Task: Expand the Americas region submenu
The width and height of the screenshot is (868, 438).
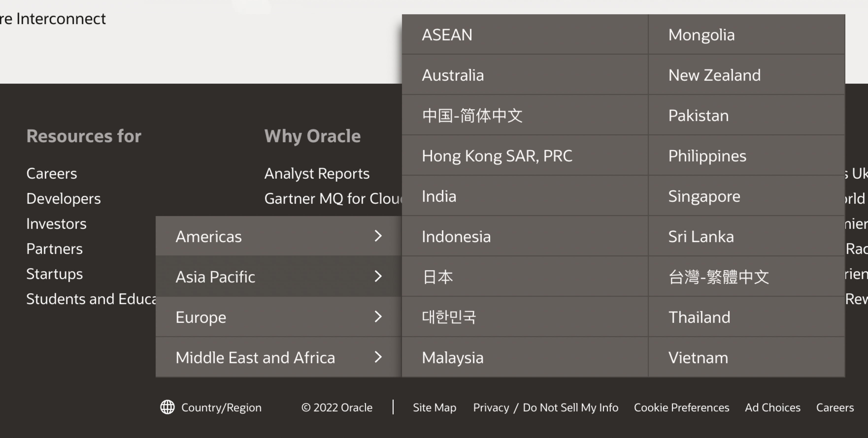Action: (209, 236)
